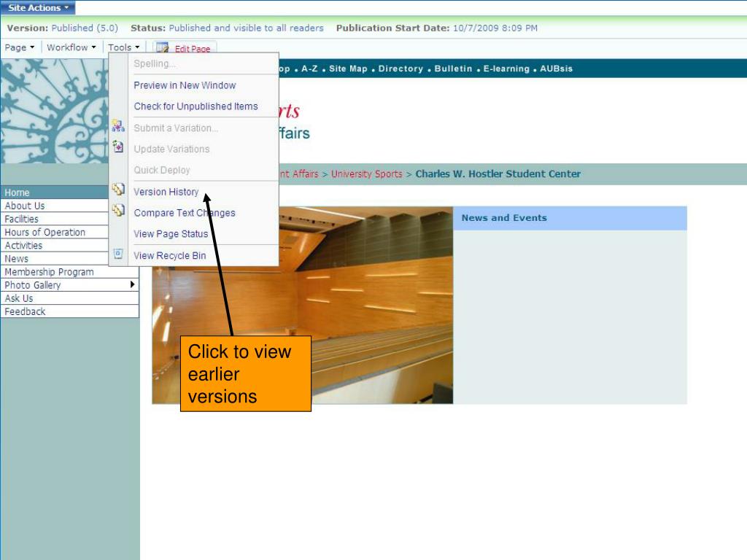
Task: Select Version History menu entry
Action: [x=166, y=192]
